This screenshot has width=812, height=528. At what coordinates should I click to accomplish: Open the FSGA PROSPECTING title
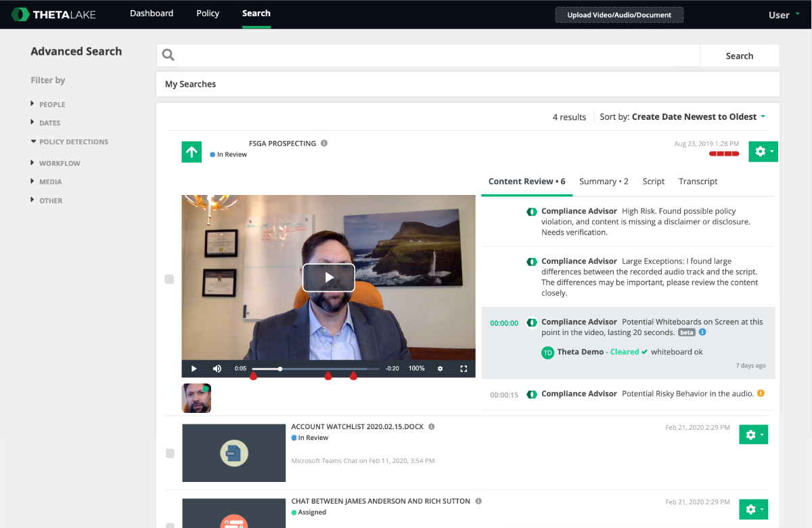coord(282,144)
